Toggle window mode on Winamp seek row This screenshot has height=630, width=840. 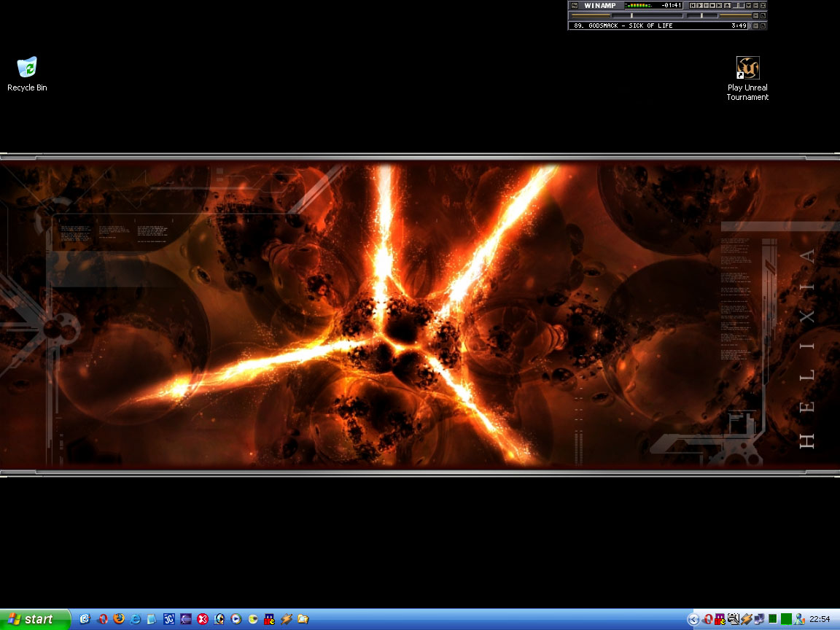point(763,15)
